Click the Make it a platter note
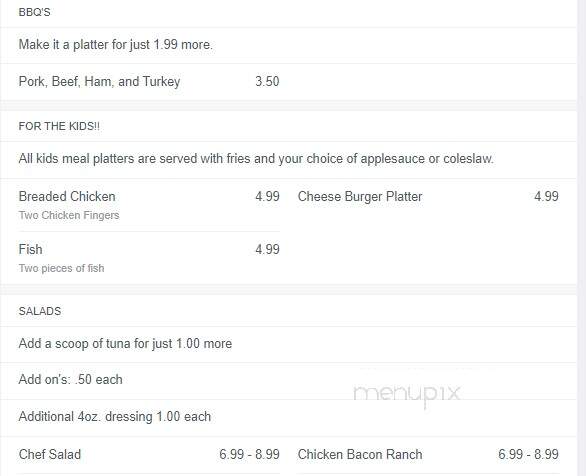This screenshot has width=586, height=476. (x=115, y=44)
